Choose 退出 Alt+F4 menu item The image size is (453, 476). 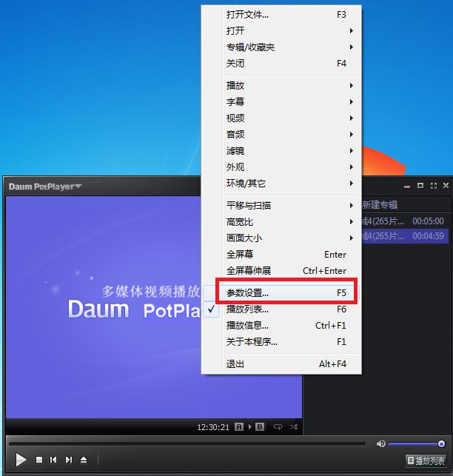[x=281, y=363]
